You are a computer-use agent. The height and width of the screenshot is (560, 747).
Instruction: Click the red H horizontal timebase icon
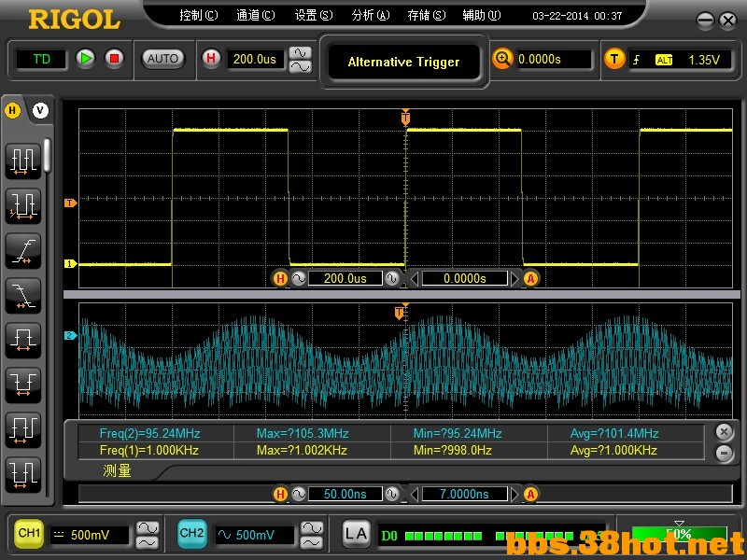(211, 59)
